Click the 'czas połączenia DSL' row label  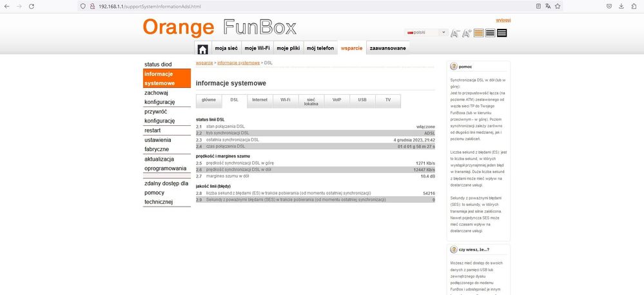pos(226,147)
